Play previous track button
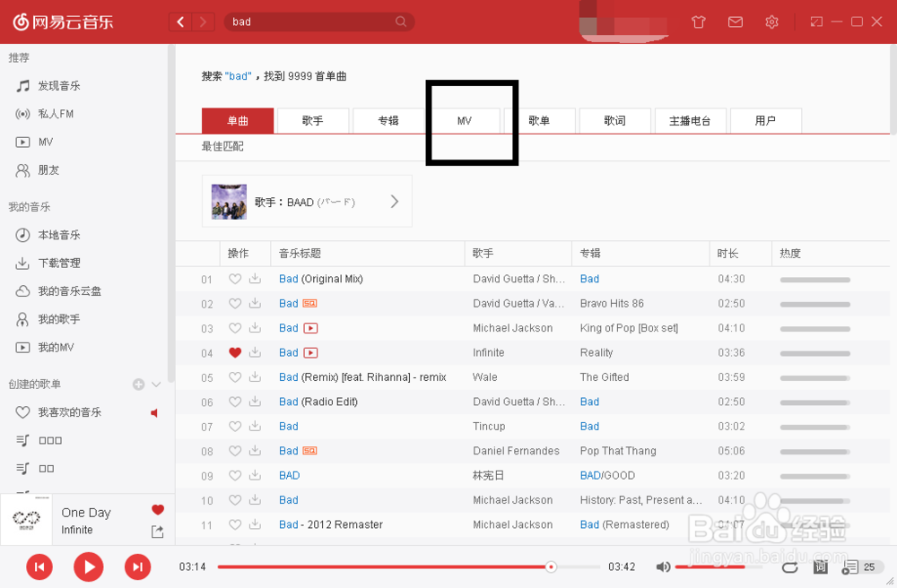897x588 pixels. tap(39, 566)
